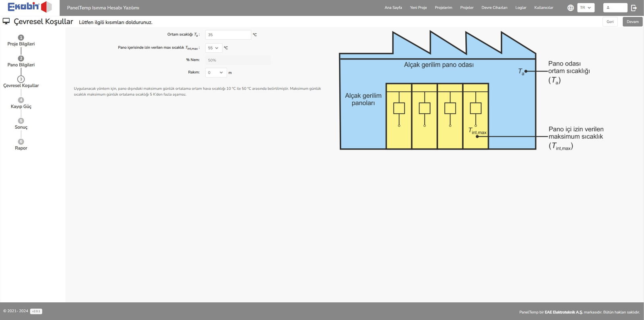Open Yeni Proje from navigation bar
Viewport: 644px width, 320px height.
418,8
